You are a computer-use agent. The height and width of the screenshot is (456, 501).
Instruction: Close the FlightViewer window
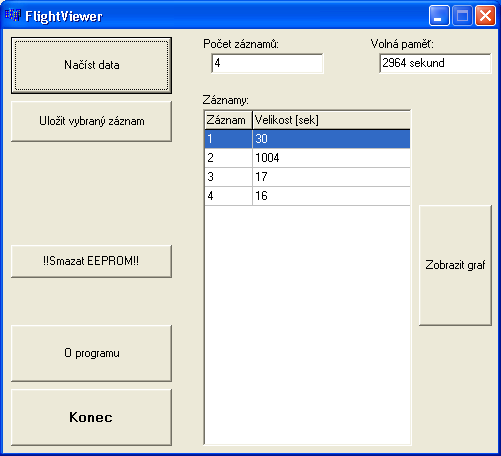click(x=485, y=16)
